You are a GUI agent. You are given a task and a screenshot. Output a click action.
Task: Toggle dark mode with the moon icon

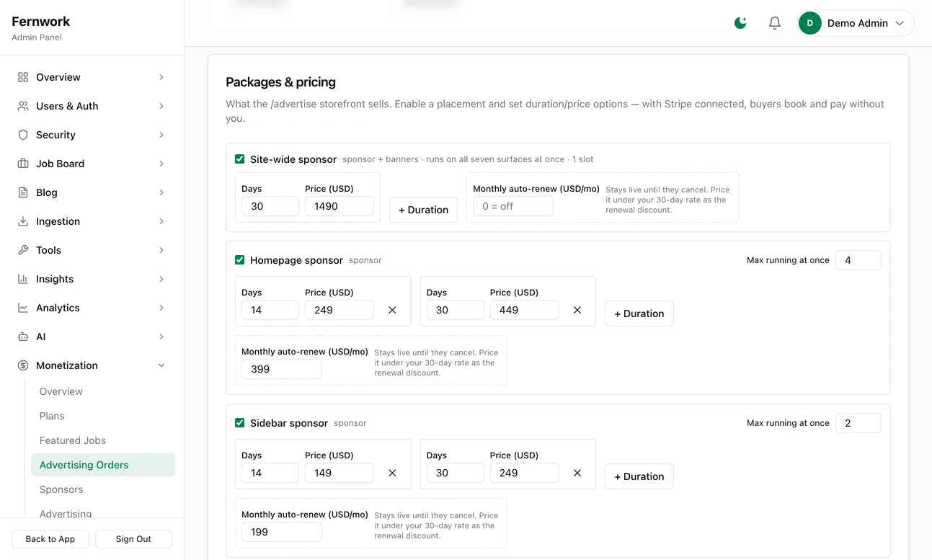(740, 23)
